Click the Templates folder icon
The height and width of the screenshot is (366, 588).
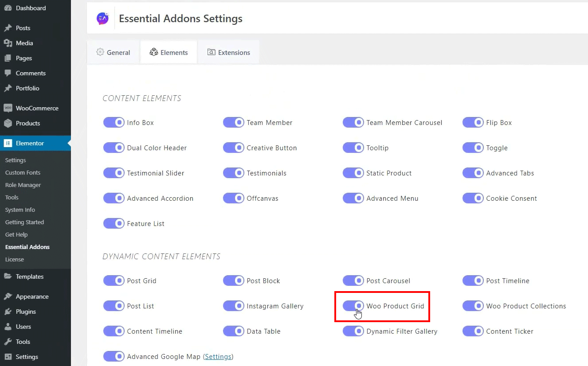tap(8, 276)
